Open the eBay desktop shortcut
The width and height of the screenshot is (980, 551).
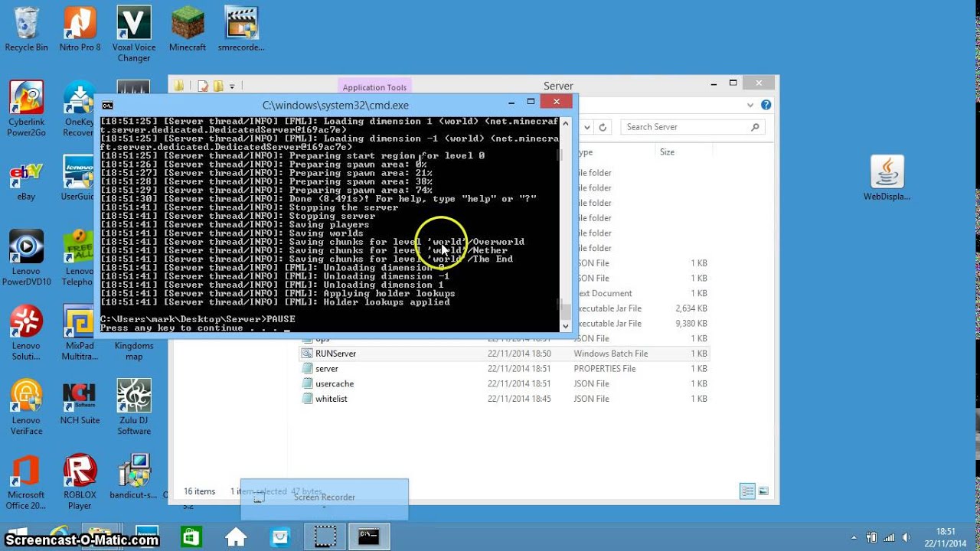(26, 182)
